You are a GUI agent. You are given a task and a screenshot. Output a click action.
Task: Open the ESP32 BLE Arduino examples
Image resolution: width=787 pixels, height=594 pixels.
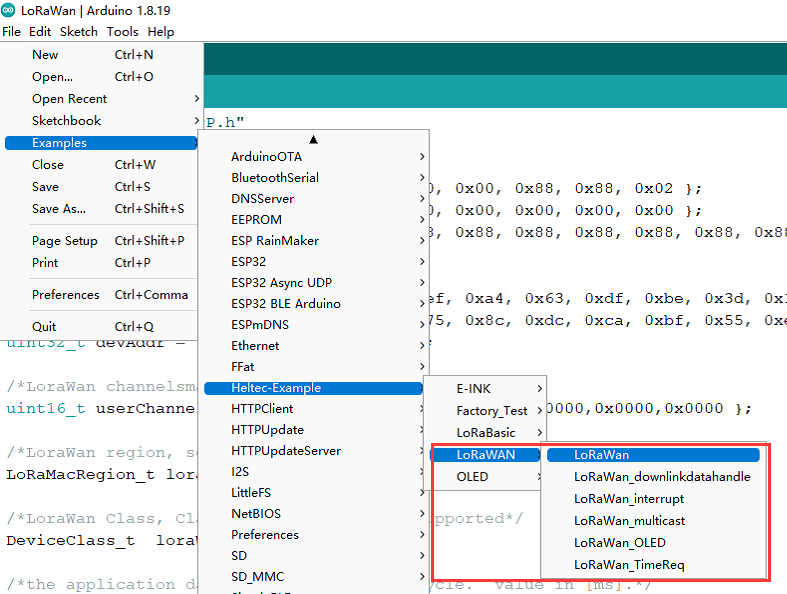[x=286, y=304]
